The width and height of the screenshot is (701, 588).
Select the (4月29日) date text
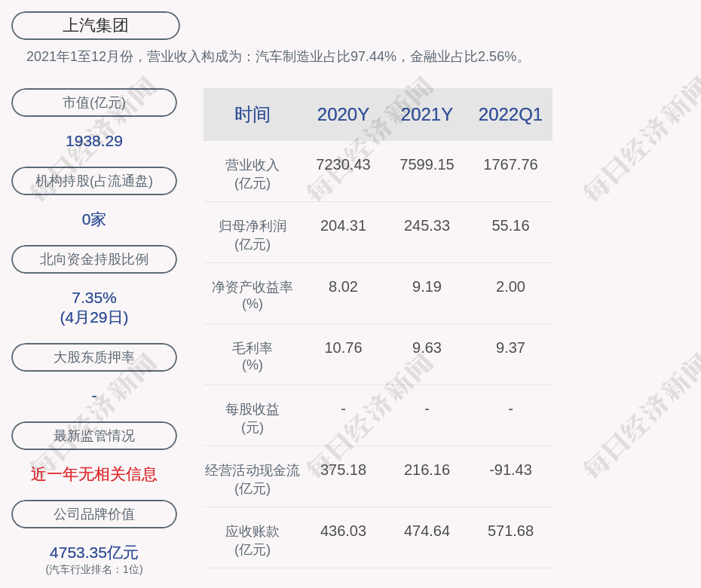coord(94,317)
